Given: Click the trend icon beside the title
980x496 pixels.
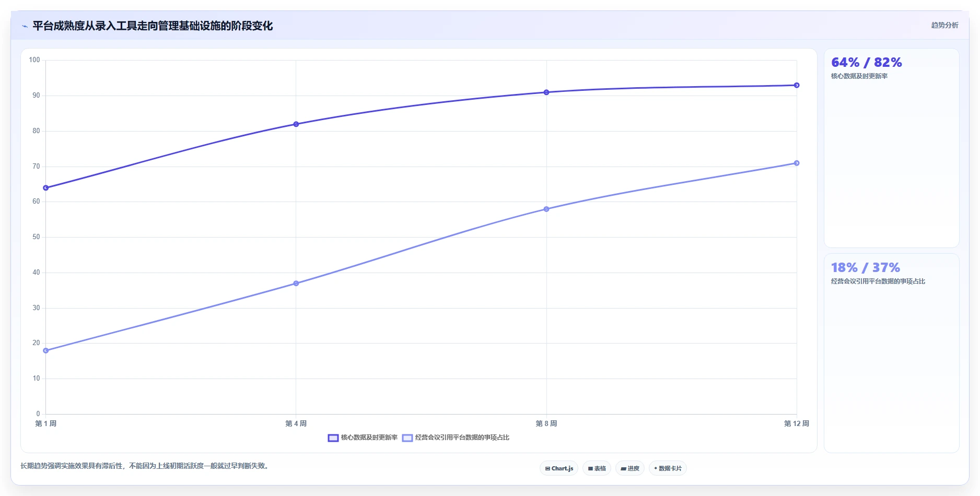Looking at the screenshot, I should (x=25, y=26).
